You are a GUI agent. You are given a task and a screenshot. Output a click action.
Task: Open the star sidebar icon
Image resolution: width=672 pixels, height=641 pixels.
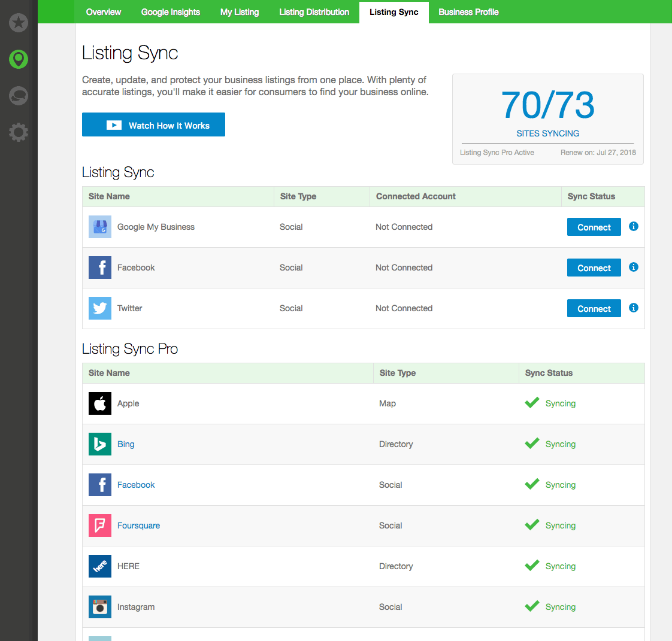coord(19,22)
